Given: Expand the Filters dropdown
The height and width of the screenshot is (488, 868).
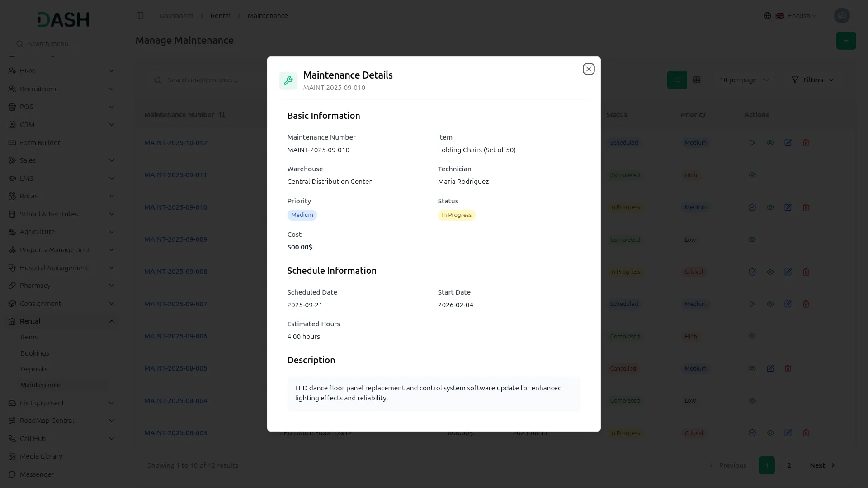Looking at the screenshot, I should point(812,80).
